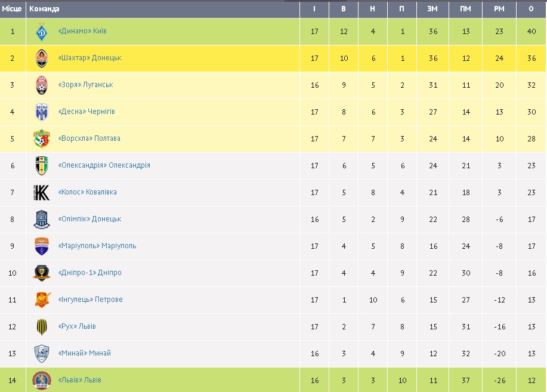Click the Dnipro-1 club logo
The height and width of the screenshot is (392, 547).
pos(42,273)
